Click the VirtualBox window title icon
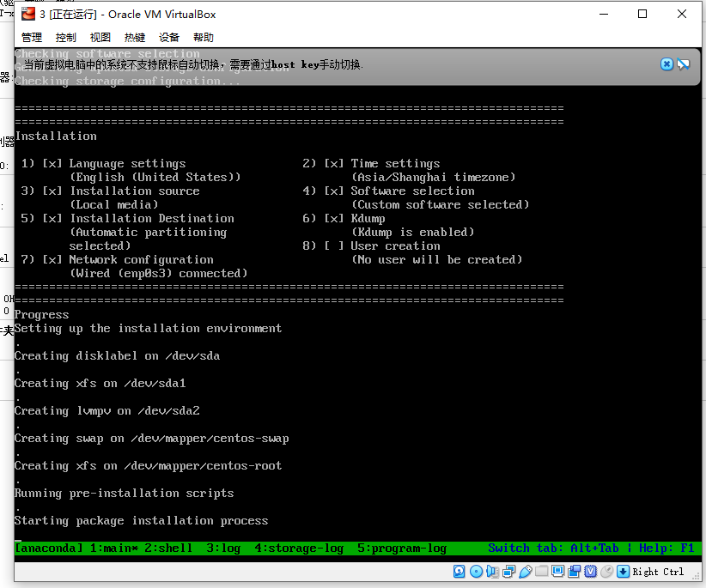This screenshot has width=706, height=588. tap(28, 14)
